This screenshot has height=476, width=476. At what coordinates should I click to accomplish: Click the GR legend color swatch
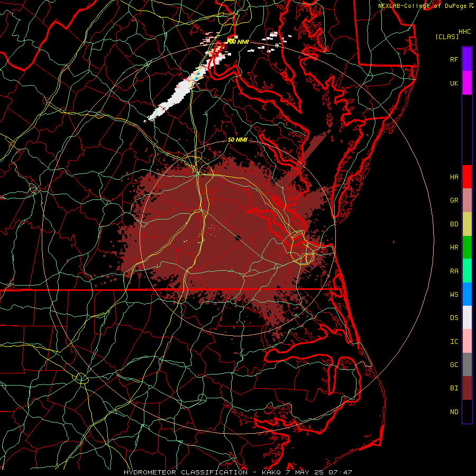[x=467, y=200]
